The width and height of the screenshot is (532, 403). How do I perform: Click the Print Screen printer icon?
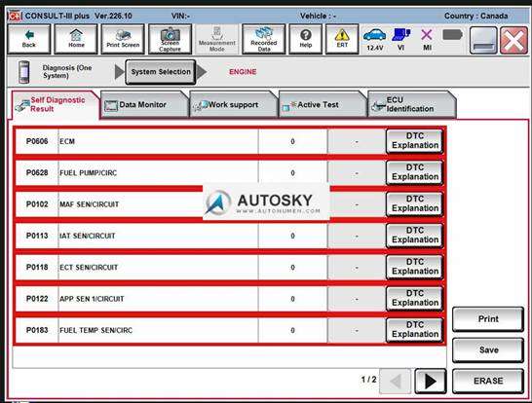coord(123,39)
